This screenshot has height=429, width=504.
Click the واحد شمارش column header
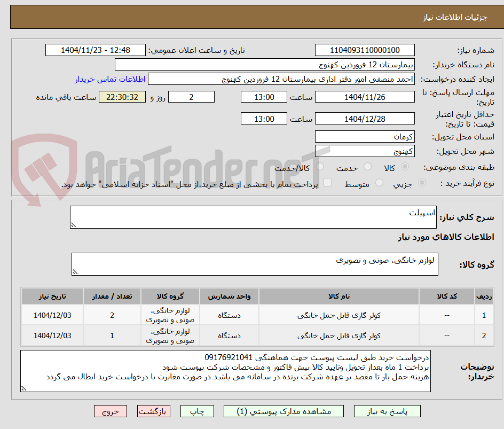pos(229,296)
